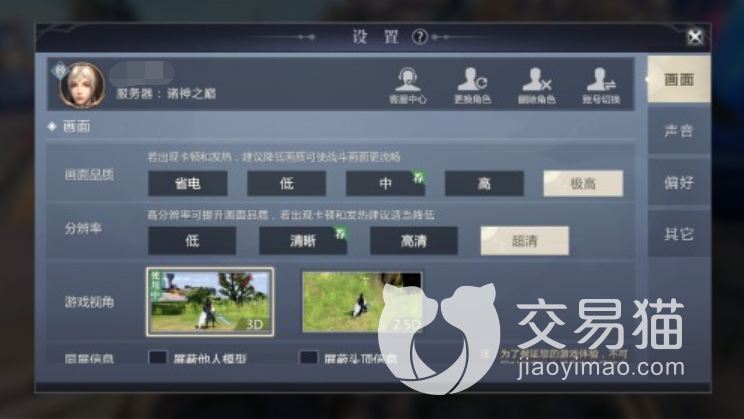Set 画面品质 to 中
744x419 pixels.
385,184
